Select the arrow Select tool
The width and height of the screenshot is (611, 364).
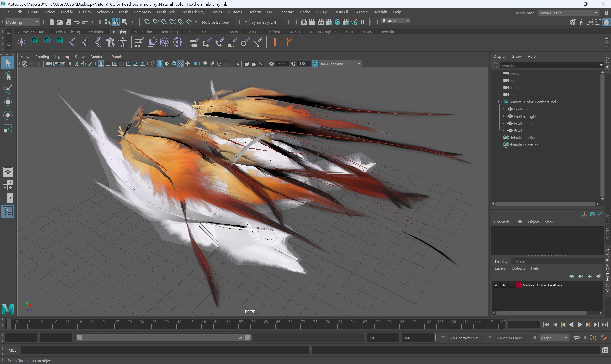point(8,63)
